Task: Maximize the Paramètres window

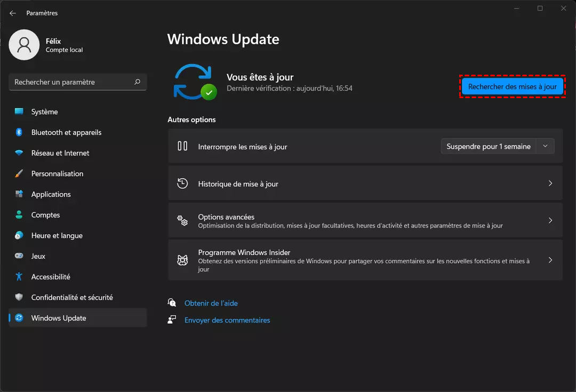Action: (540, 8)
